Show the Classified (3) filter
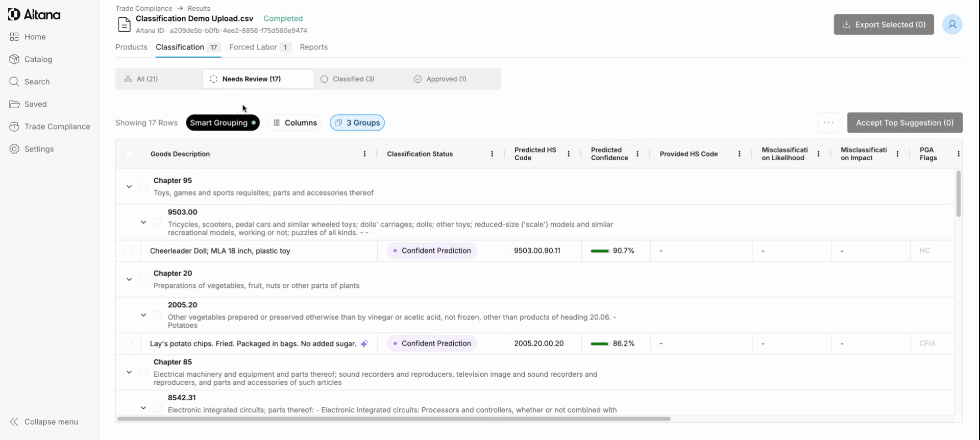Image resolution: width=980 pixels, height=440 pixels. click(348, 79)
